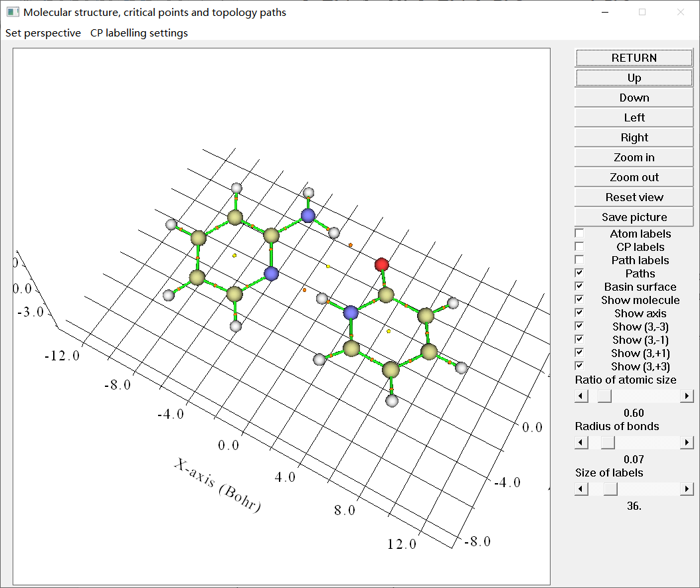Enable CP labels checkbox
This screenshot has width=700, height=588.
580,246
